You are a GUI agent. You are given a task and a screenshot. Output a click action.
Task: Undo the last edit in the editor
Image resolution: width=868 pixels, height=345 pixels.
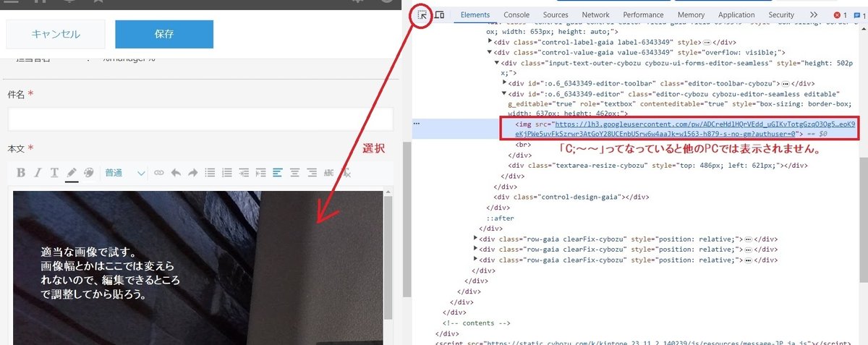click(176, 173)
